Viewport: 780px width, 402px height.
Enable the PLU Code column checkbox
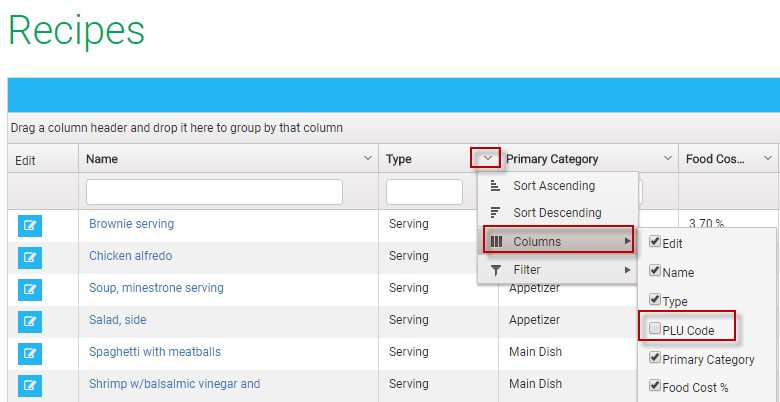click(655, 330)
